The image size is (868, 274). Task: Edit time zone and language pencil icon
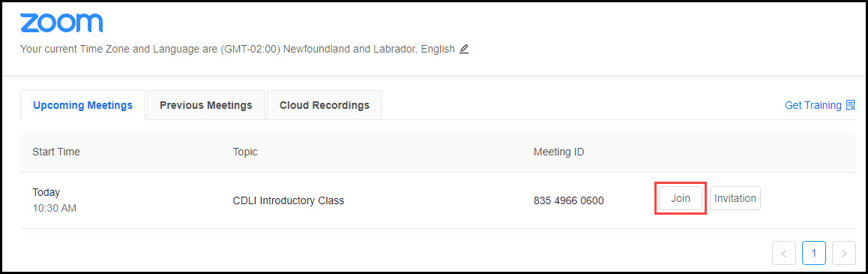click(x=464, y=49)
